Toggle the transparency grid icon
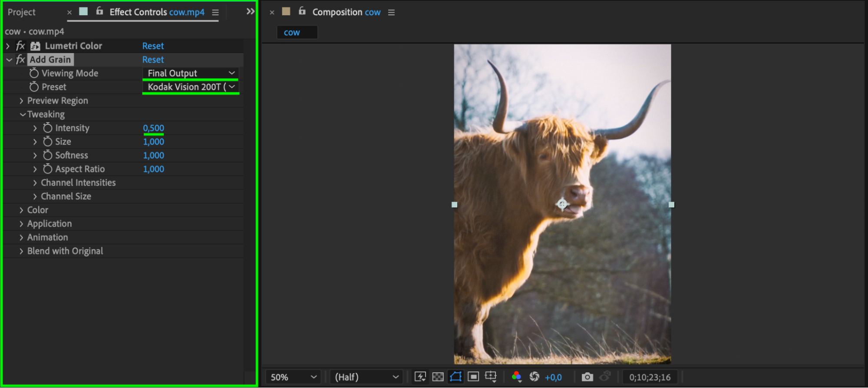 [x=438, y=377]
